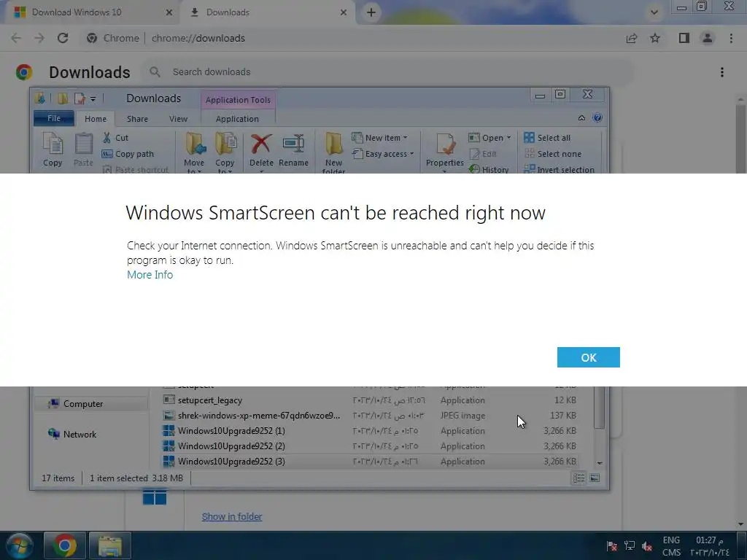Click the file list scroll-down arrow
This screenshot has width=747, height=560.
[600, 463]
